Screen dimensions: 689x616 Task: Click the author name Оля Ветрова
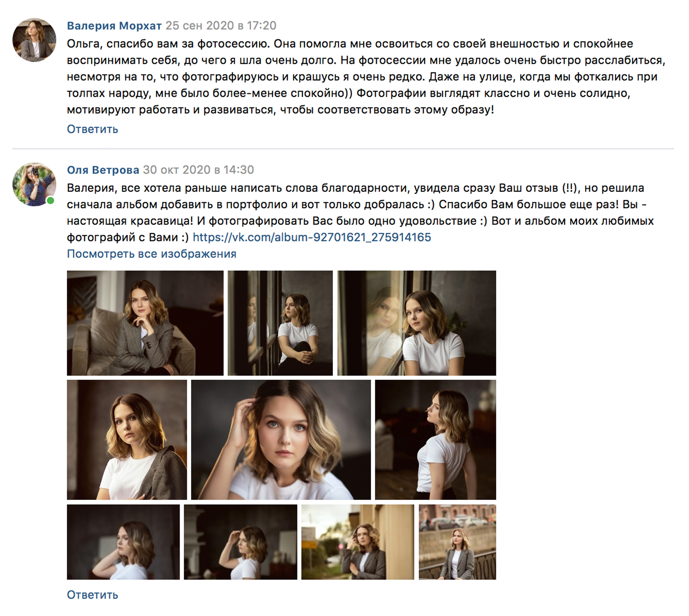103,170
